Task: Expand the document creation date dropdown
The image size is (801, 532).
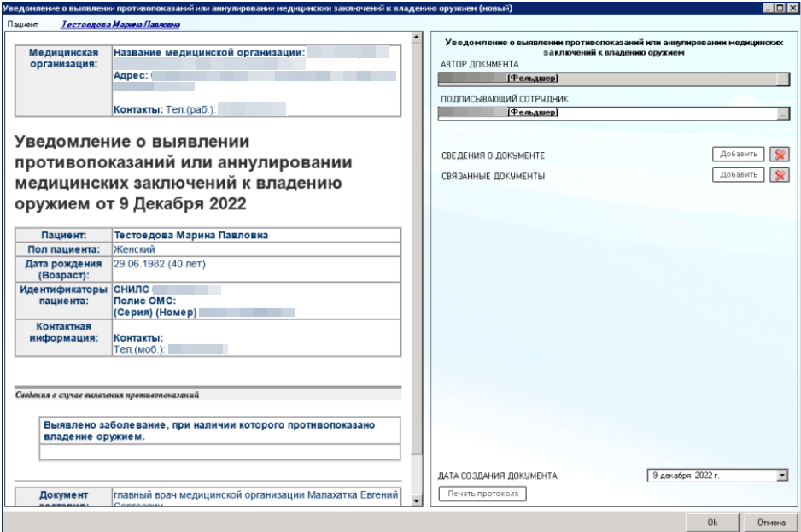Action: (x=782, y=476)
